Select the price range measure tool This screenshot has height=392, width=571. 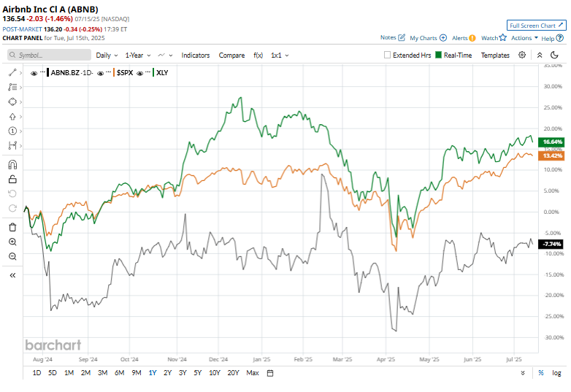point(12,145)
